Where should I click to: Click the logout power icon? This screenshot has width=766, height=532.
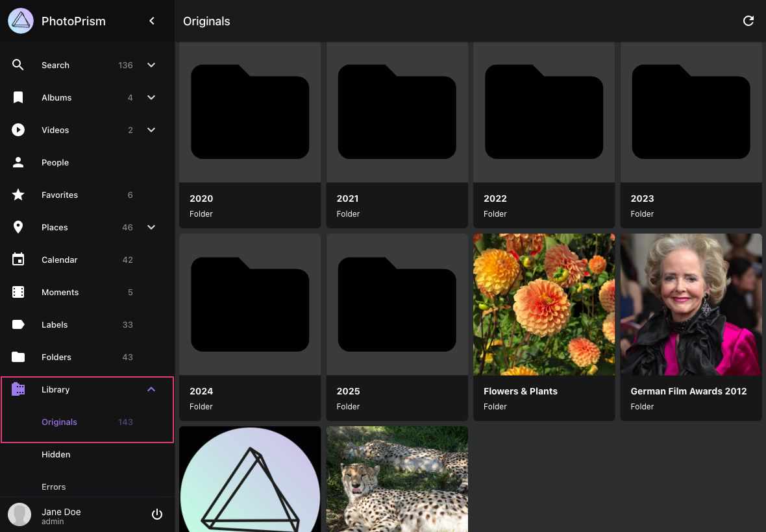click(157, 514)
